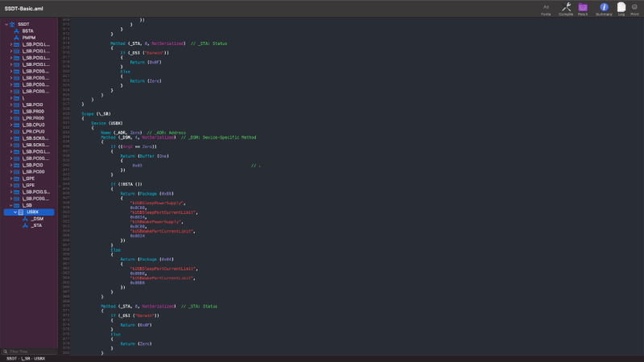Open the Patch window
This screenshot has width=644, height=362.
click(x=583, y=8)
